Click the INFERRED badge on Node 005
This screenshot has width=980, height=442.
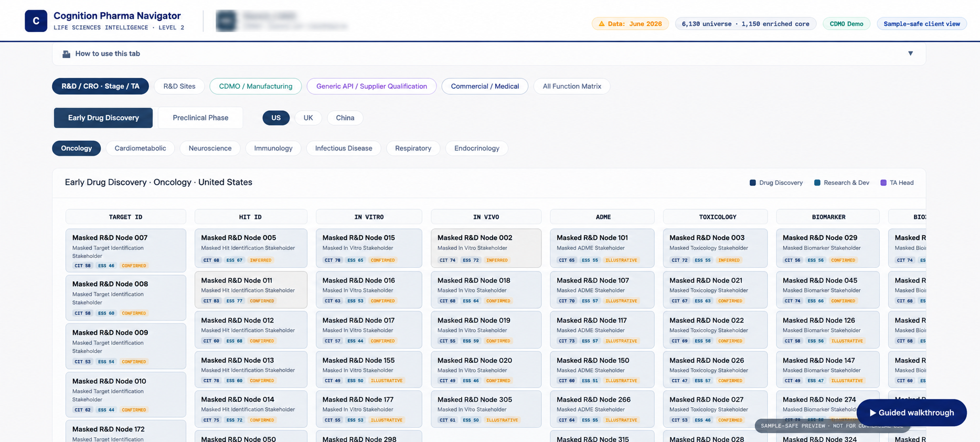click(261, 260)
